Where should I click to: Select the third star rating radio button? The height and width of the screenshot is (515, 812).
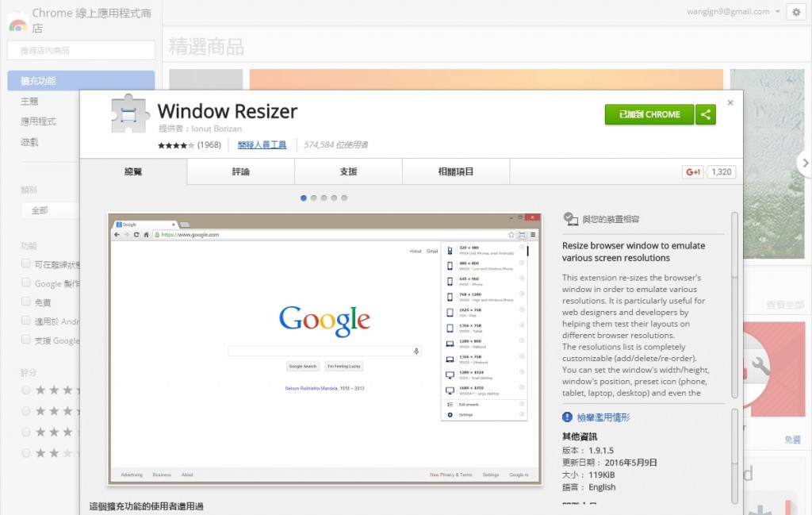(26, 432)
